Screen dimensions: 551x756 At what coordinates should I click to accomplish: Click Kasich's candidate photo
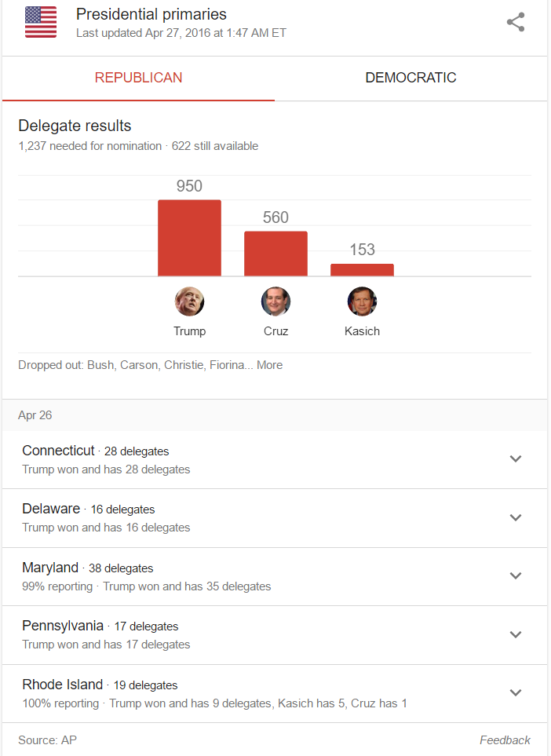(x=362, y=301)
